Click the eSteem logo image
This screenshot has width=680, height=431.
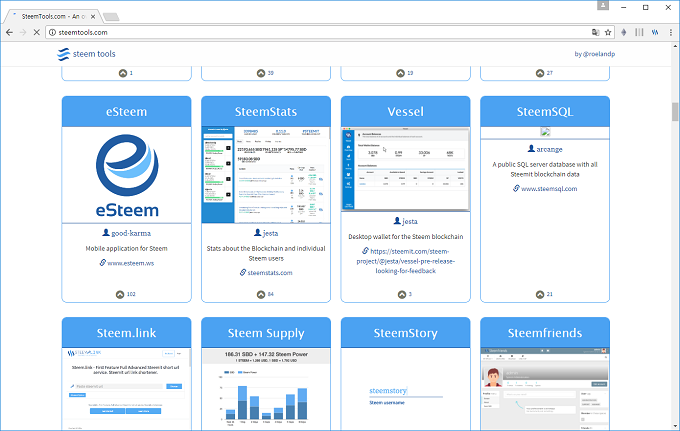pyautogui.click(x=127, y=175)
